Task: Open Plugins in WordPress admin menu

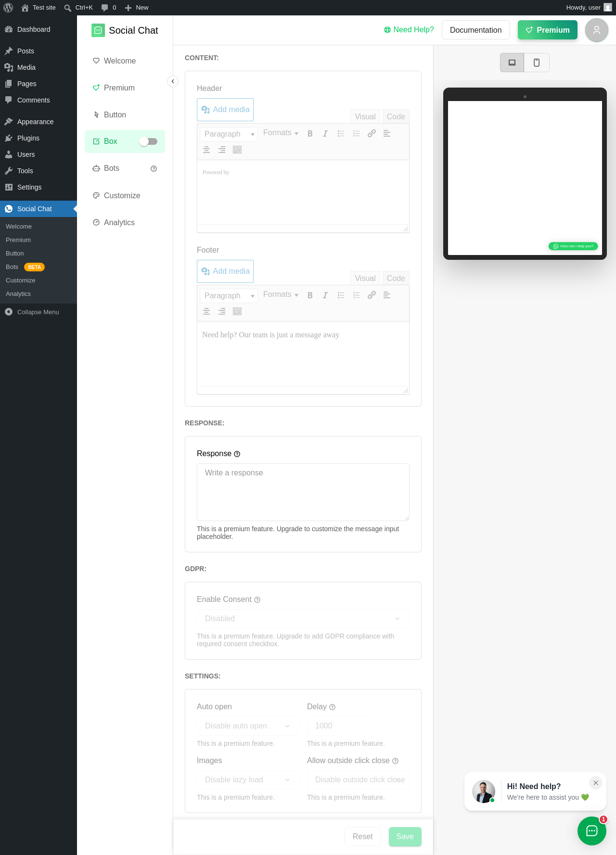Action: point(38,138)
